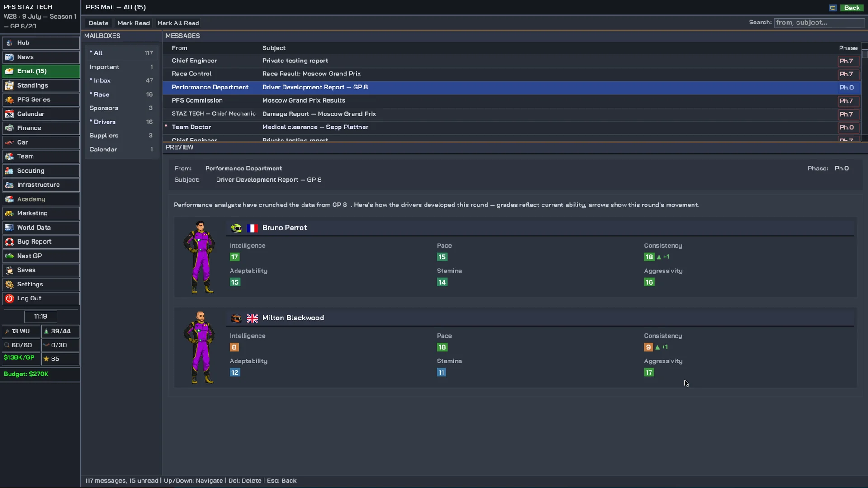This screenshot has width=868, height=488.
Task: Open Damage Report — Moscow Grand Prix message
Action: click(x=512, y=114)
